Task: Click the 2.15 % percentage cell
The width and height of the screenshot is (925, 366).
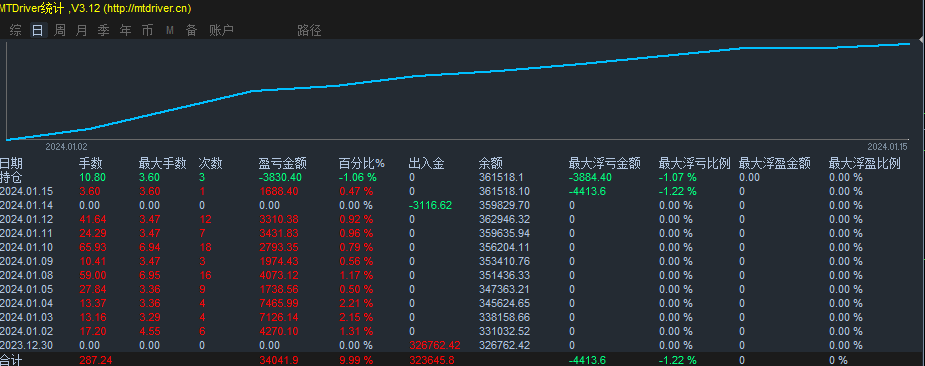Action: point(356,317)
